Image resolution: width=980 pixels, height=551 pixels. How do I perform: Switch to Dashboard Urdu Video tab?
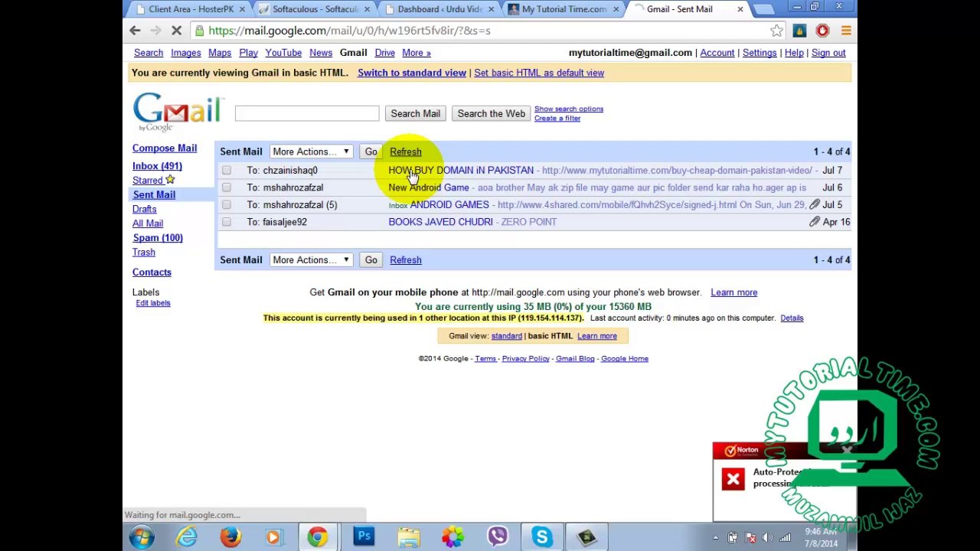click(439, 9)
